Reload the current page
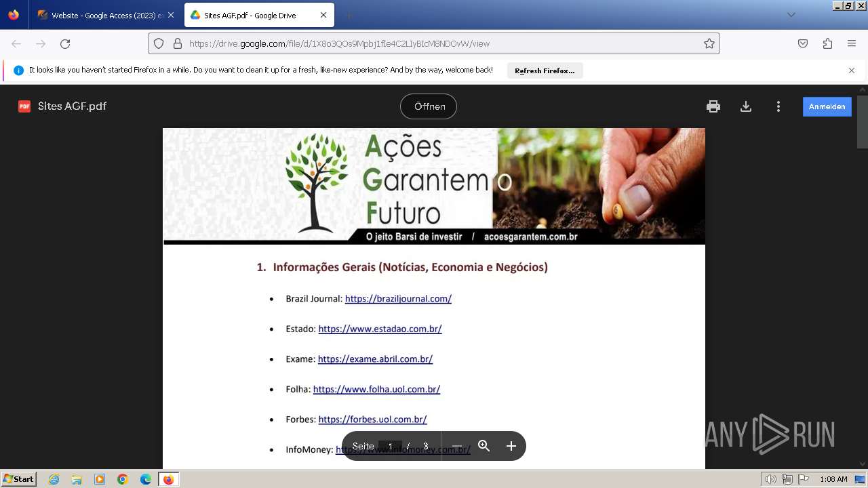The image size is (868, 488). point(65,43)
